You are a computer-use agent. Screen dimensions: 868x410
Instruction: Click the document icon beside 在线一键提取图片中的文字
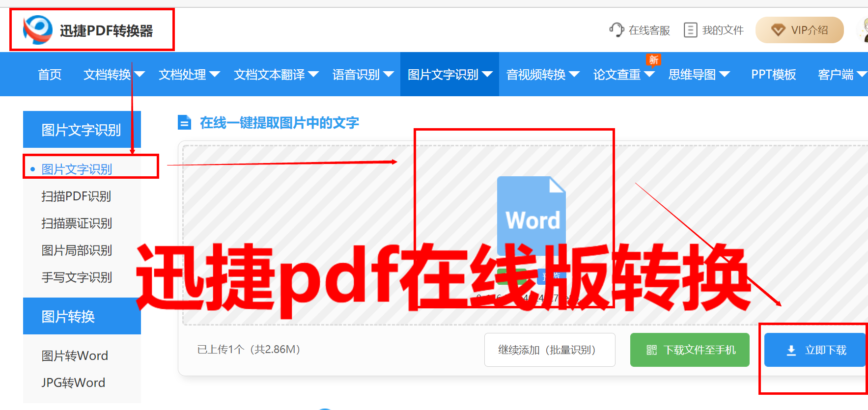point(184,122)
